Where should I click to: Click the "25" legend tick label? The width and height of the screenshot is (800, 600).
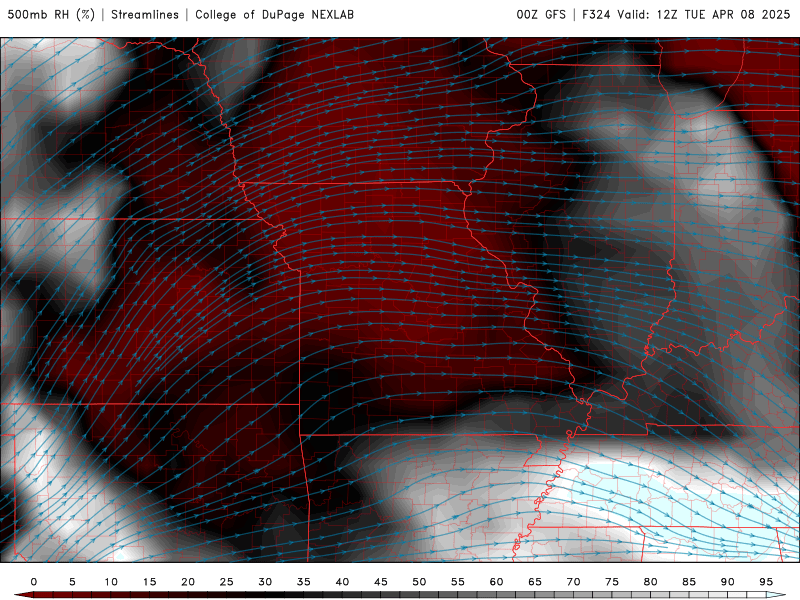[x=227, y=582]
